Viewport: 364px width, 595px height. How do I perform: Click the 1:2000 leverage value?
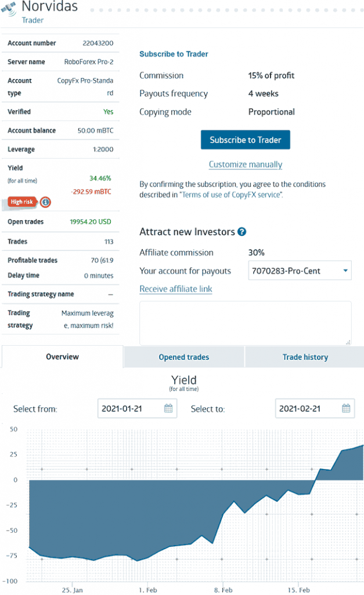(103, 149)
